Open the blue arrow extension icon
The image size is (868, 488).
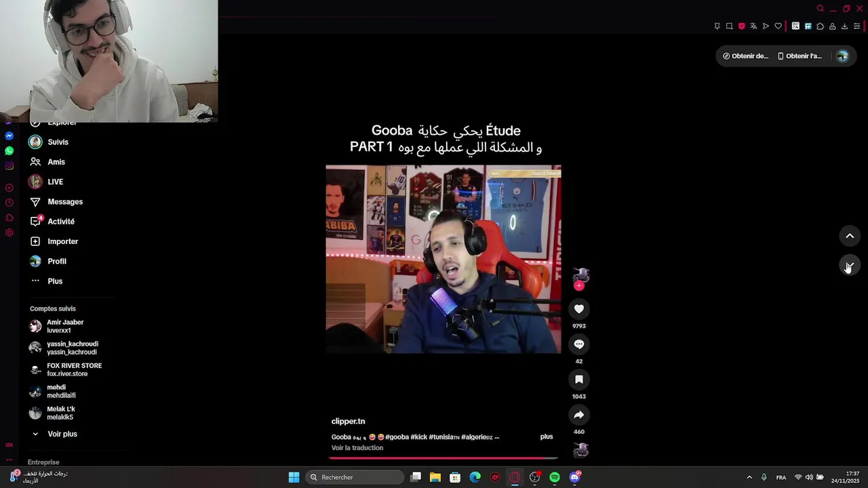point(808,26)
